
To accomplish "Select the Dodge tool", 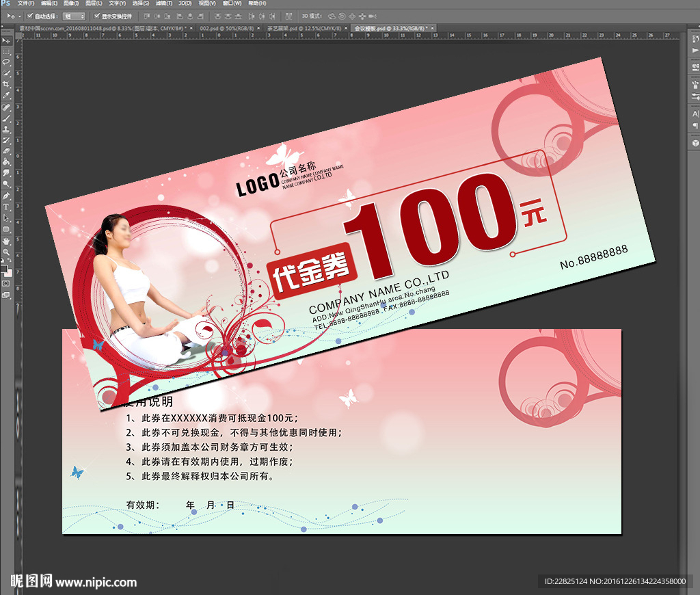I will tap(6, 184).
